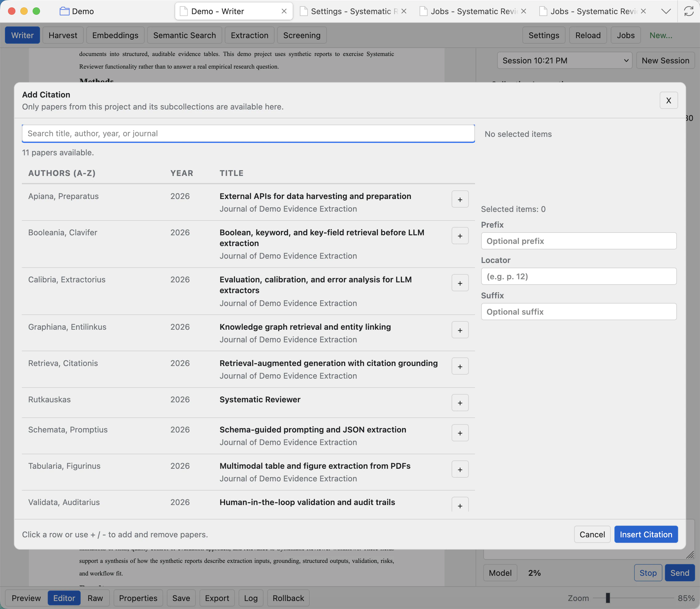Switch to Editor mode

pos(64,598)
